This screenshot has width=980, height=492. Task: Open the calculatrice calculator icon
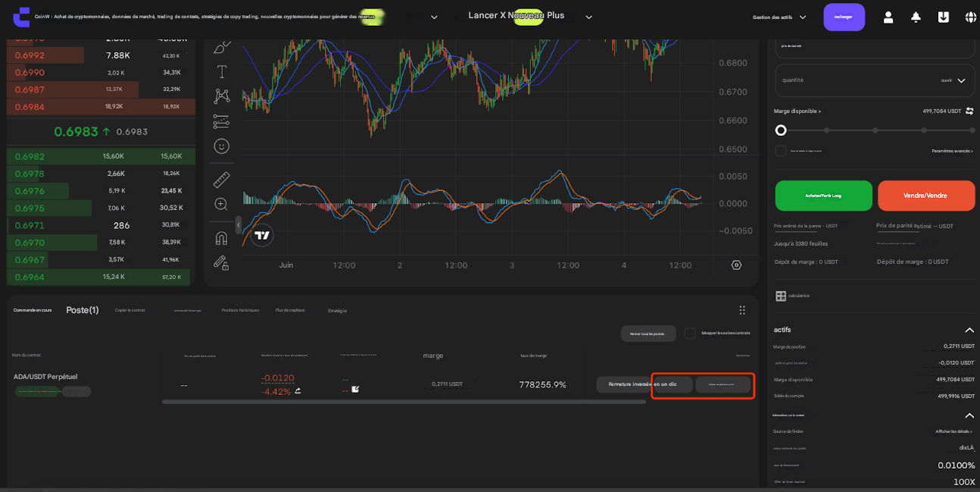pos(781,296)
